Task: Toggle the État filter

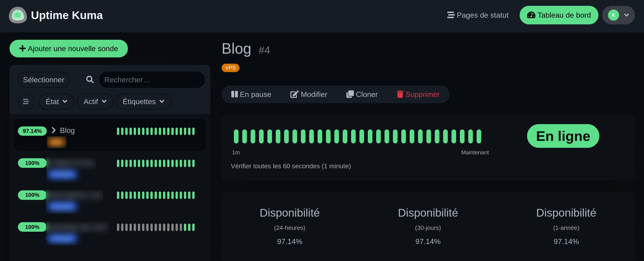Action: pyautogui.click(x=56, y=102)
